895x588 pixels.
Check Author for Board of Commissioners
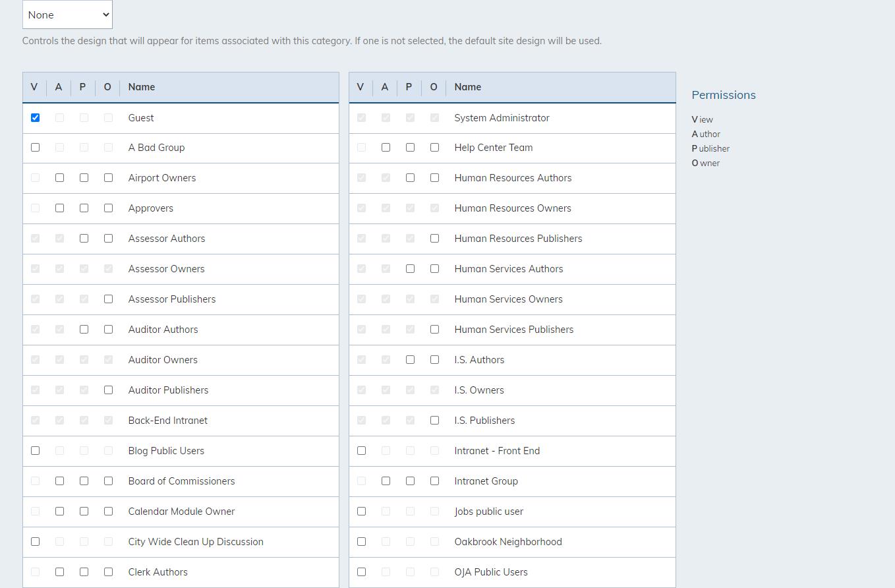(60, 481)
